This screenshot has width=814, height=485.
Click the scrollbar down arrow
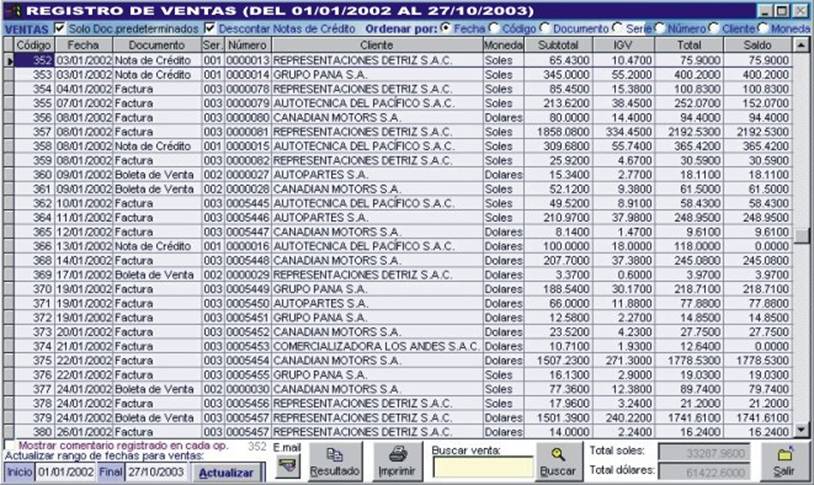point(801,430)
